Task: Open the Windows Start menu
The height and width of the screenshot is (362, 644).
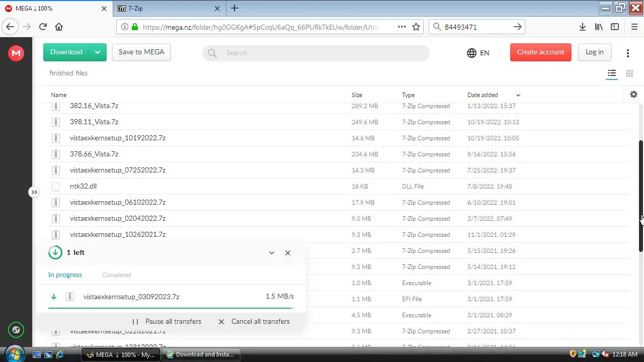Action: (14, 353)
